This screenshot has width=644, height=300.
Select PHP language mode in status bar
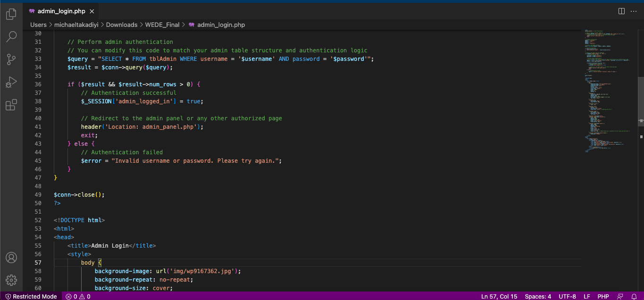603,296
